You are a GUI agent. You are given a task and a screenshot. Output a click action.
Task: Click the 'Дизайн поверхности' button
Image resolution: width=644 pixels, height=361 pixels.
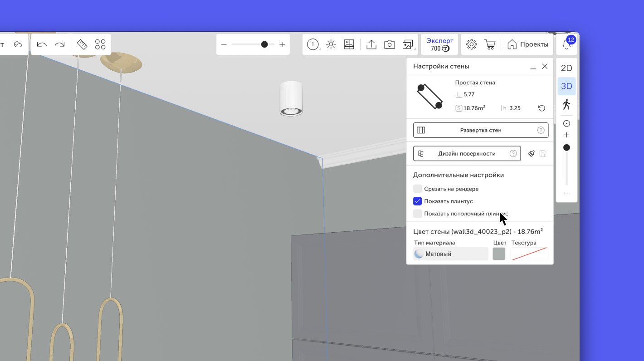pyautogui.click(x=467, y=154)
